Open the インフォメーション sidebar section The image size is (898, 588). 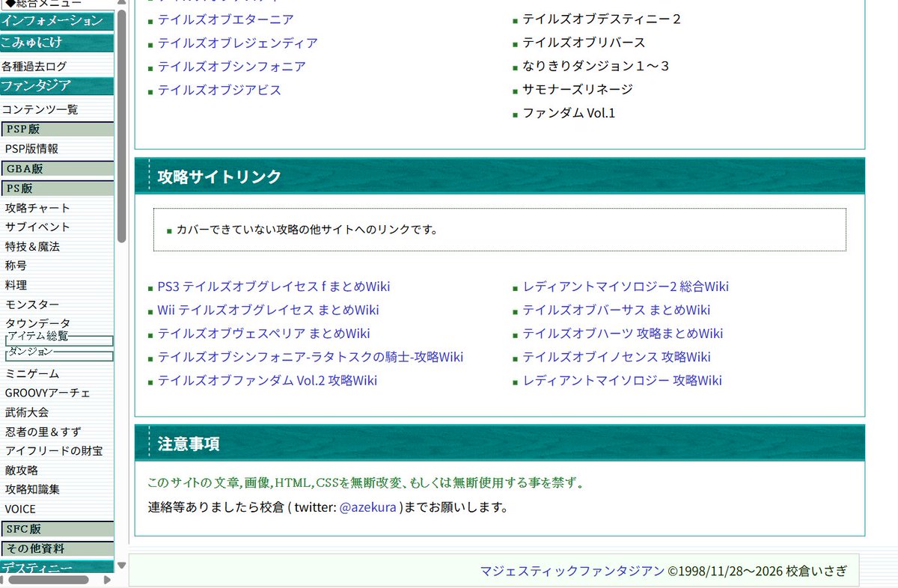[x=57, y=21]
